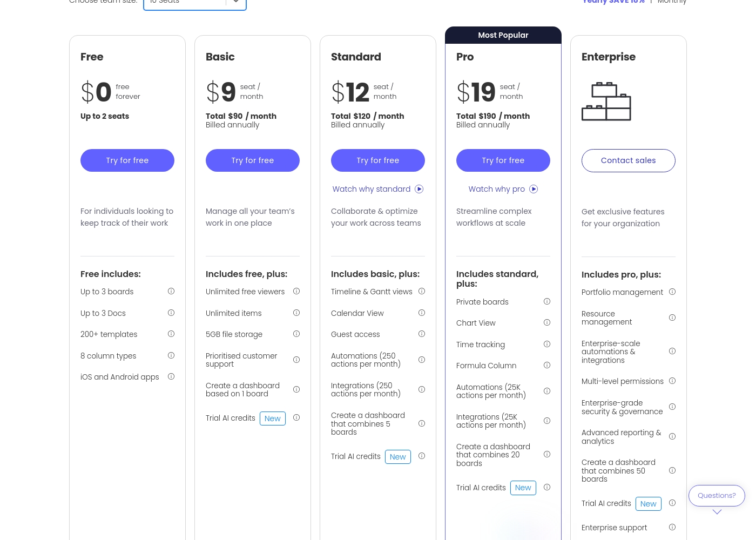Viewport: 756px width, 540px height.
Task: Expand the chevron below Questions button
Action: pos(717,512)
